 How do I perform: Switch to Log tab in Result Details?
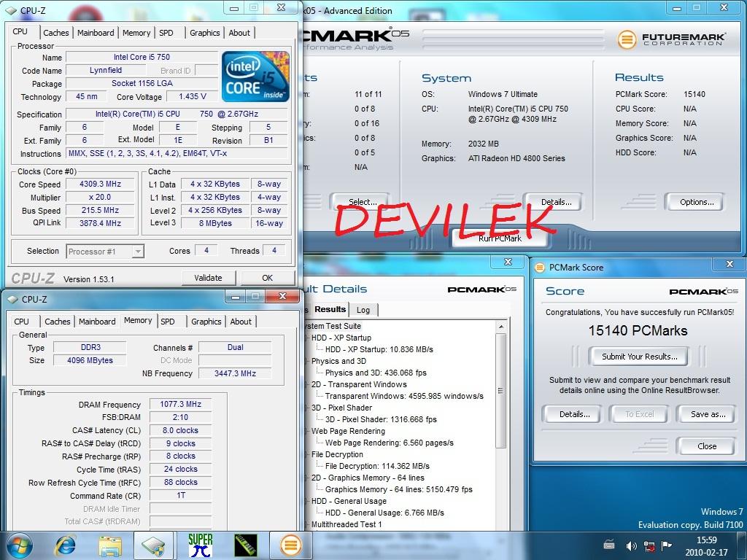point(363,310)
